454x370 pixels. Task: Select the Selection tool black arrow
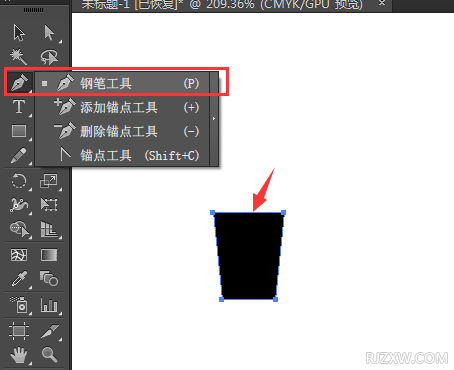click(19, 33)
